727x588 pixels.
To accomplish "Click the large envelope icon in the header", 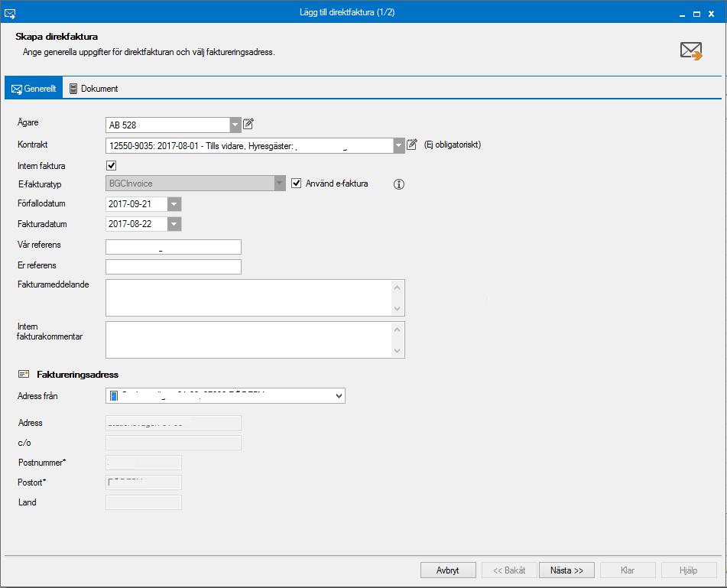I will click(x=691, y=51).
